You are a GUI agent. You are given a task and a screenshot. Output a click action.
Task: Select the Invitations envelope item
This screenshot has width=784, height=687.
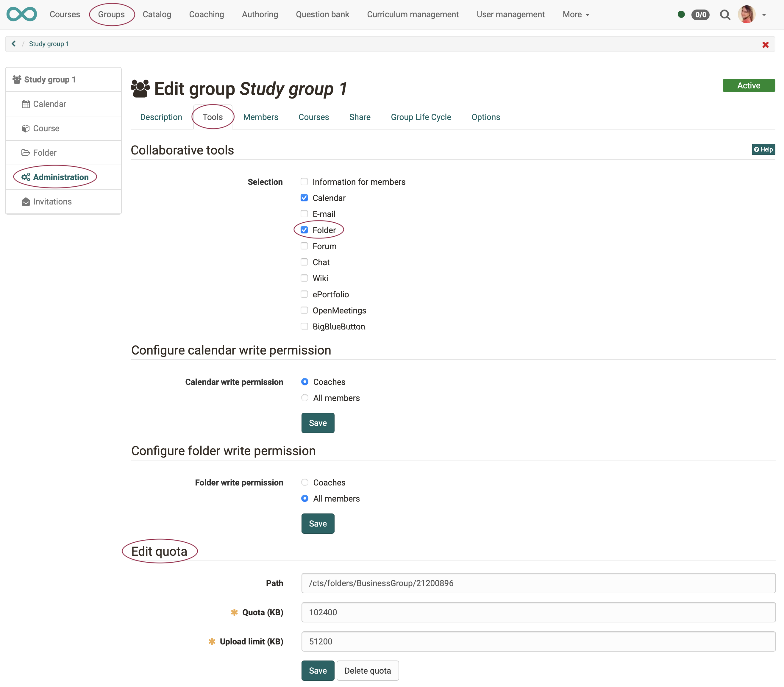[52, 201]
